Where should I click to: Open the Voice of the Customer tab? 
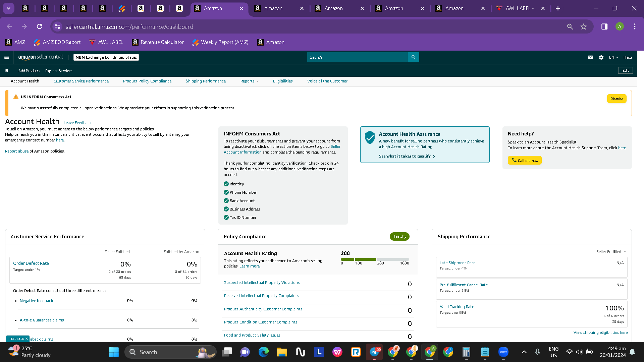pos(327,81)
